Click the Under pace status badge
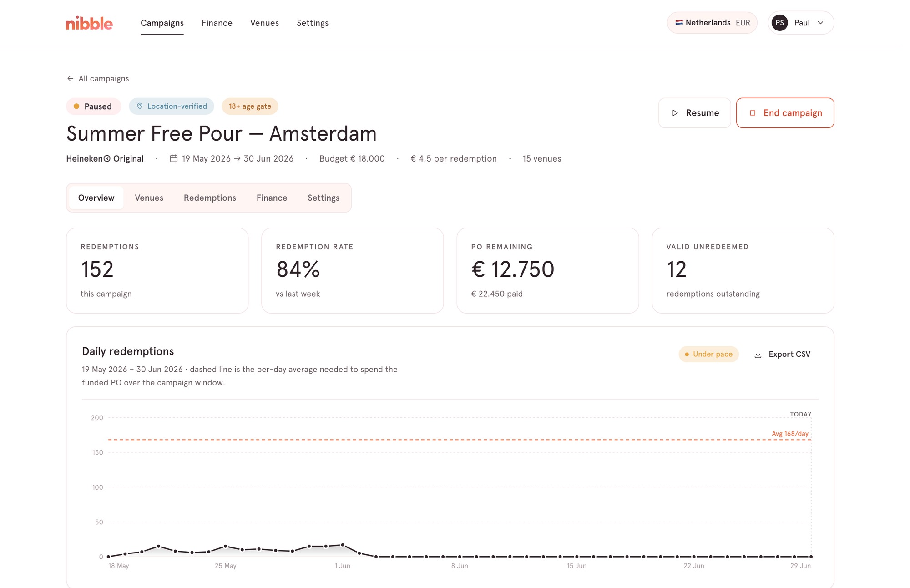The height and width of the screenshot is (588, 910). tap(709, 354)
